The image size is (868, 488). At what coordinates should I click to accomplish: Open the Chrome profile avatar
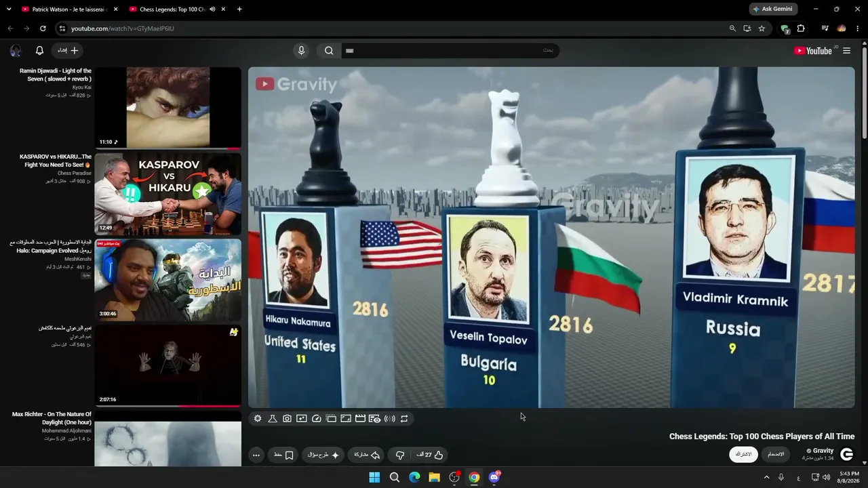pos(842,28)
